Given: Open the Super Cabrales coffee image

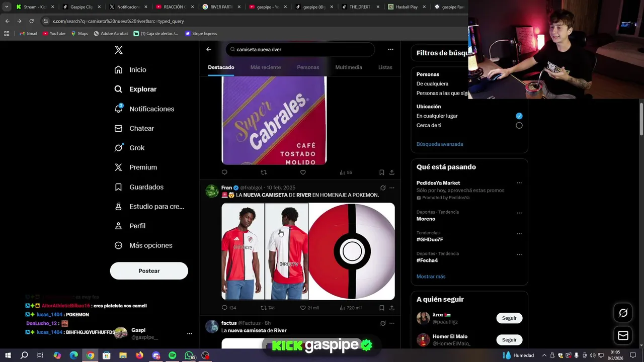Looking at the screenshot, I should pos(274,121).
